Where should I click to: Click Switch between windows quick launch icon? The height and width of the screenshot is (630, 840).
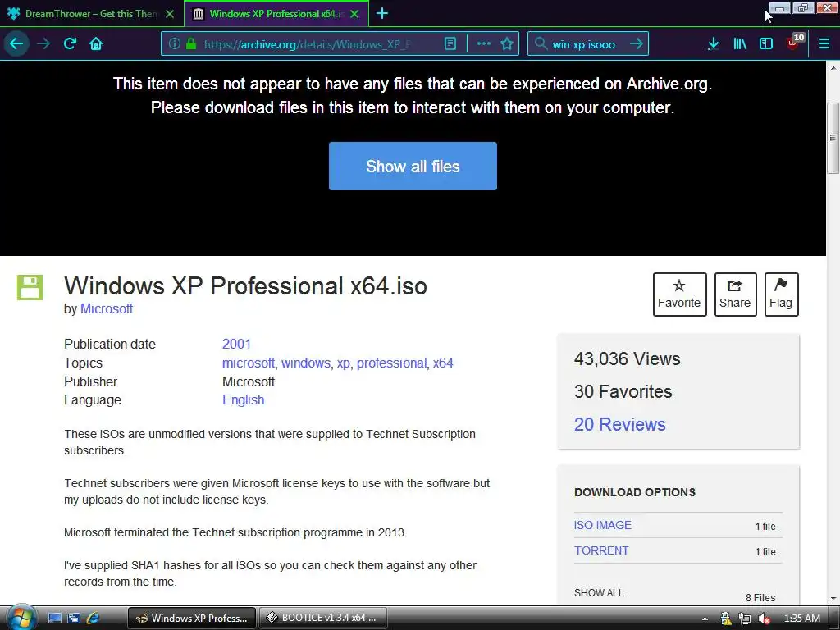73,618
